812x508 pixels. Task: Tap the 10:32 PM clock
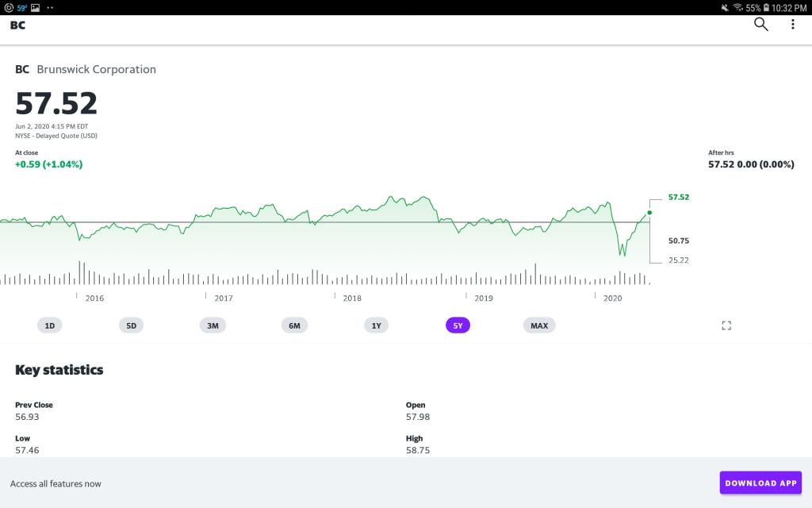coord(789,8)
